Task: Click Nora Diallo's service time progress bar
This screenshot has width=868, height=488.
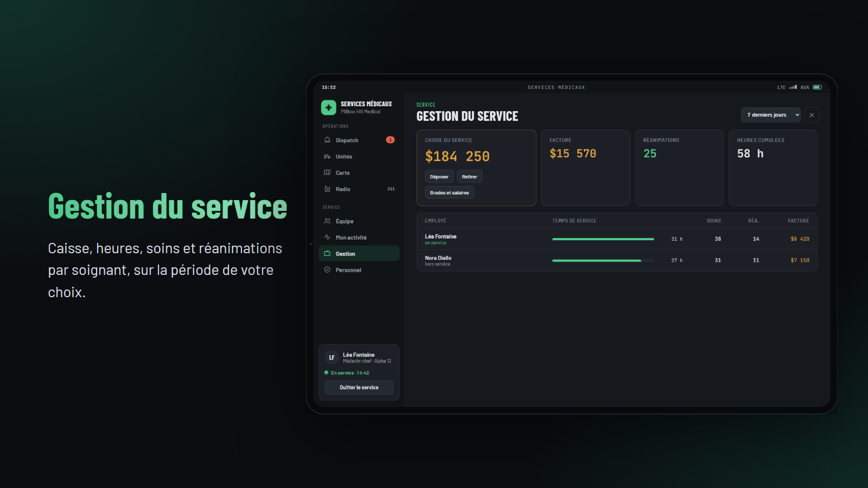Action: 603,260
